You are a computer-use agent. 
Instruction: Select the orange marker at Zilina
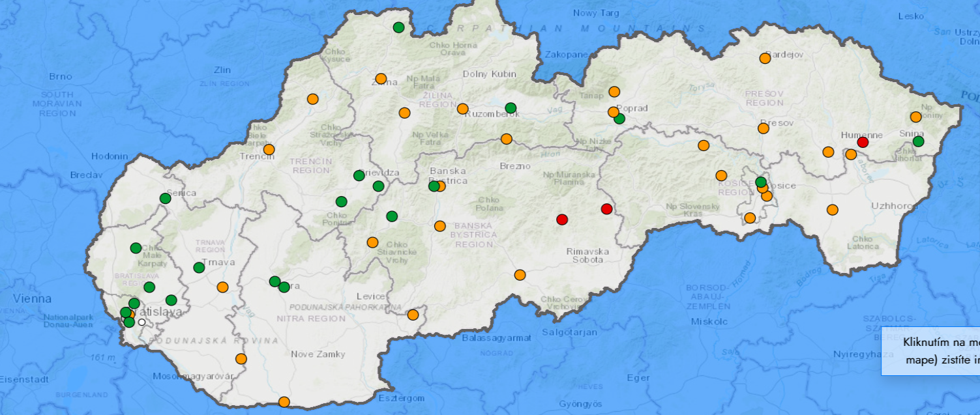(382, 80)
